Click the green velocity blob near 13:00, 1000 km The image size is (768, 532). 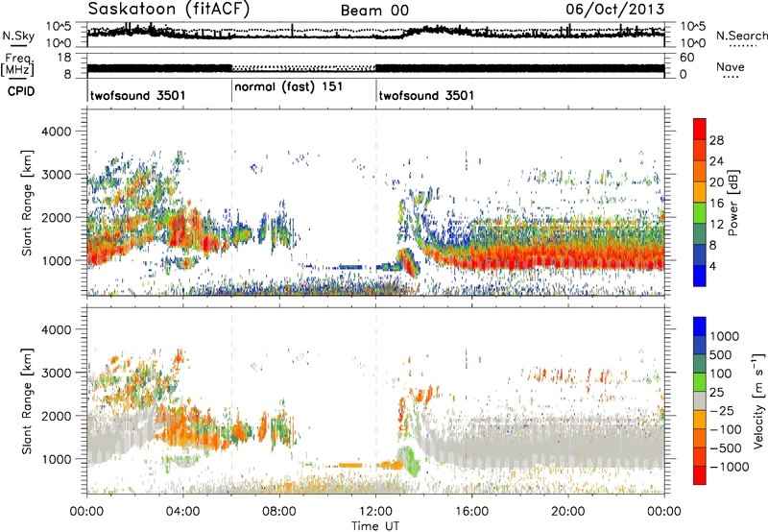408,461
